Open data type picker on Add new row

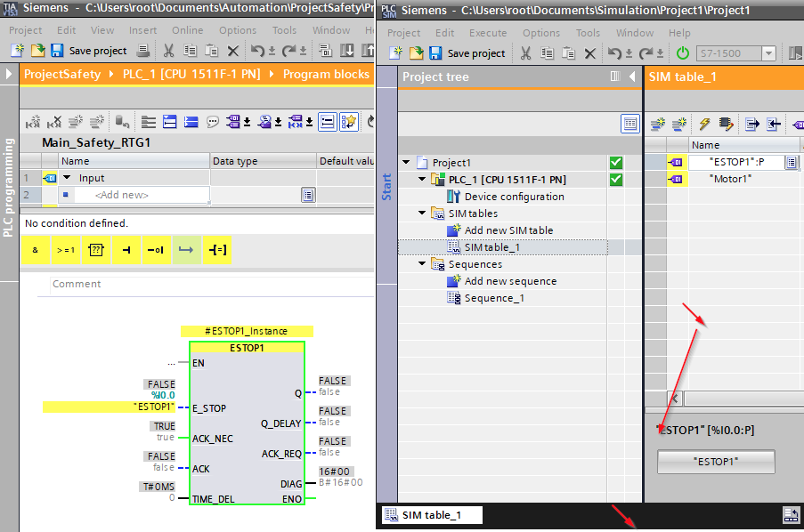point(308,195)
